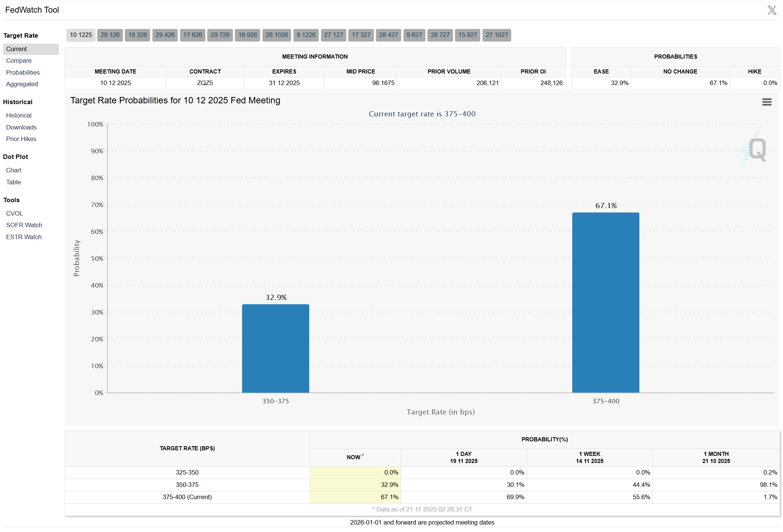Screen dimensions: 783x532
Task: Select the 9 1226 meeting tab
Action: (x=306, y=35)
